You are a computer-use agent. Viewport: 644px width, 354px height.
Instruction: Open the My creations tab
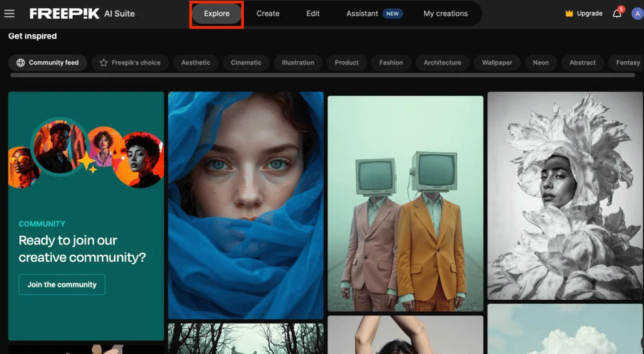click(x=445, y=14)
